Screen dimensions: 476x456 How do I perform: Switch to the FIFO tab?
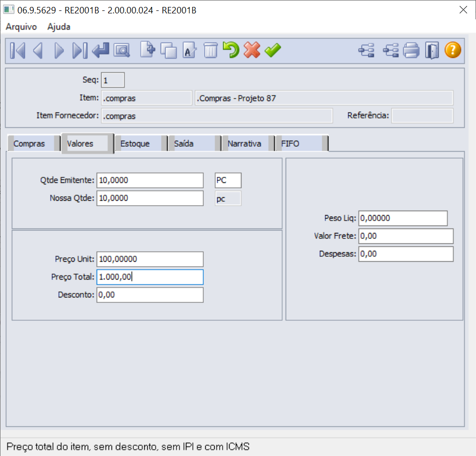302,144
